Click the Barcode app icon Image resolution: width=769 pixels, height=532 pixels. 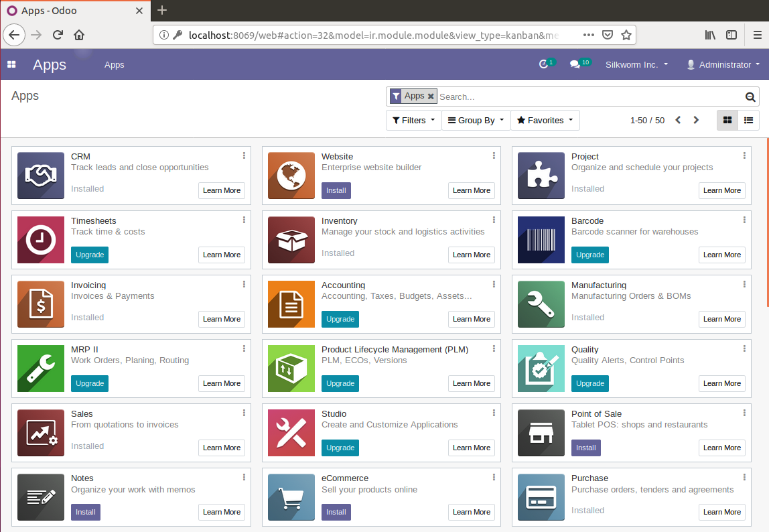[541, 240]
